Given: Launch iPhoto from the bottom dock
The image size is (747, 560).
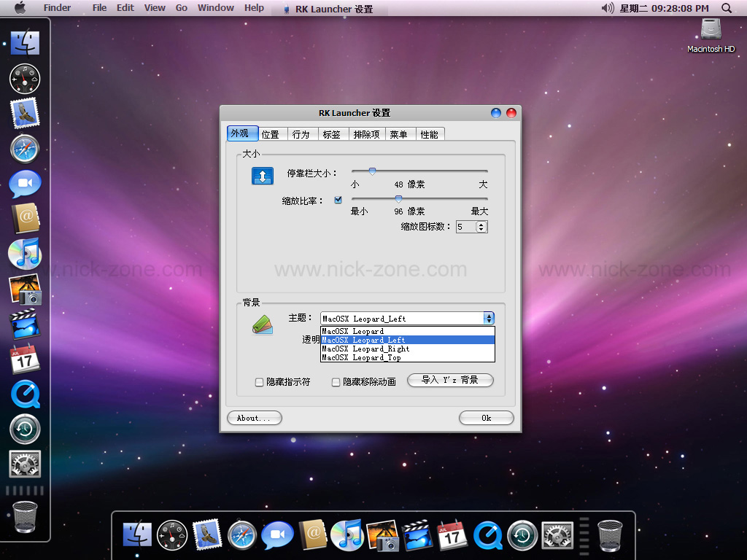Looking at the screenshot, I should pyautogui.click(x=382, y=536).
